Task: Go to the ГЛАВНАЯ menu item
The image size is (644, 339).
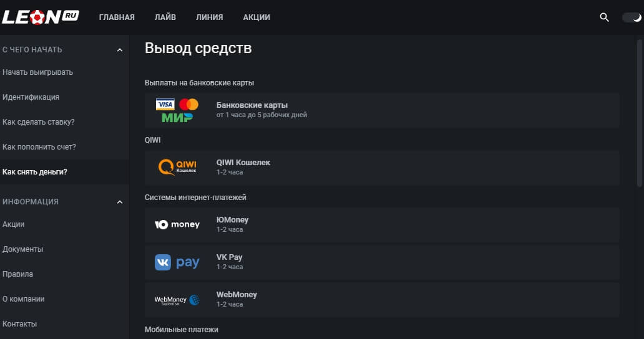Action: (117, 17)
